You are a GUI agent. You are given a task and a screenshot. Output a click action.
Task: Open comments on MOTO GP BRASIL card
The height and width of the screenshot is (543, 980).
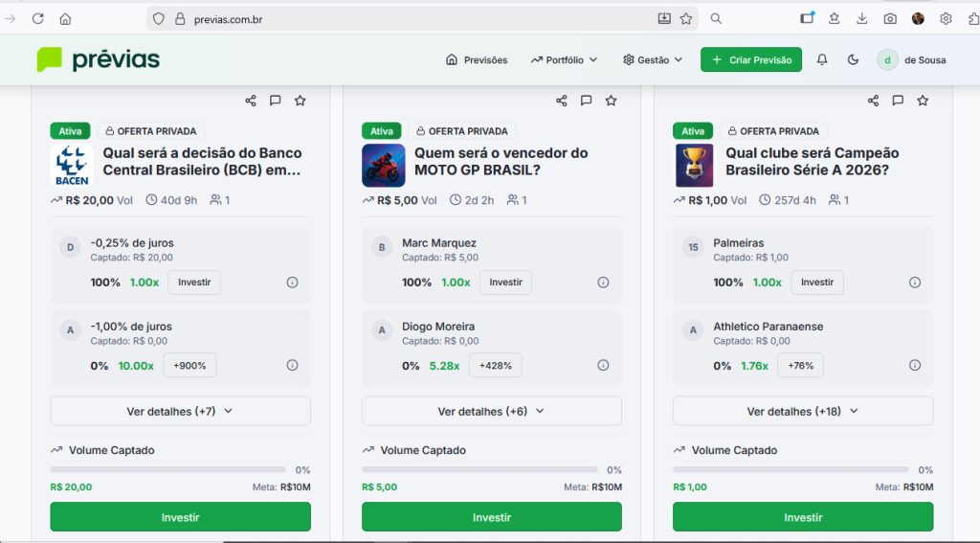click(x=587, y=101)
